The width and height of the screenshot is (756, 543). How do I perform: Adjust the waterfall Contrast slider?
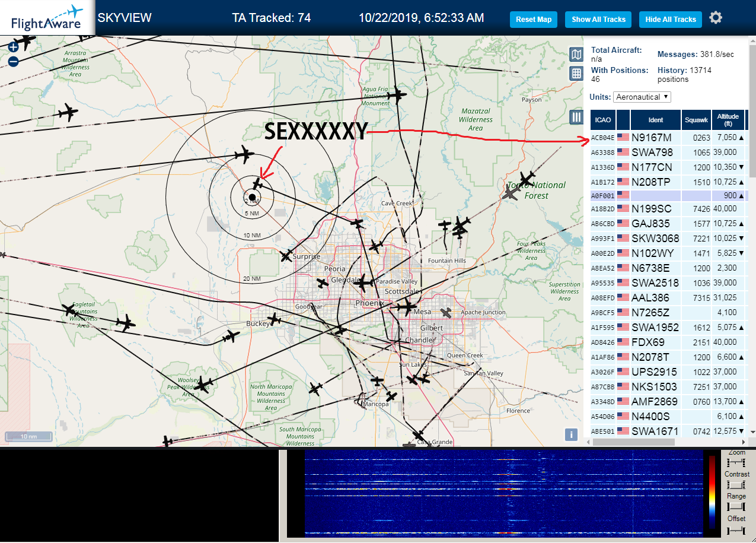coord(736,484)
